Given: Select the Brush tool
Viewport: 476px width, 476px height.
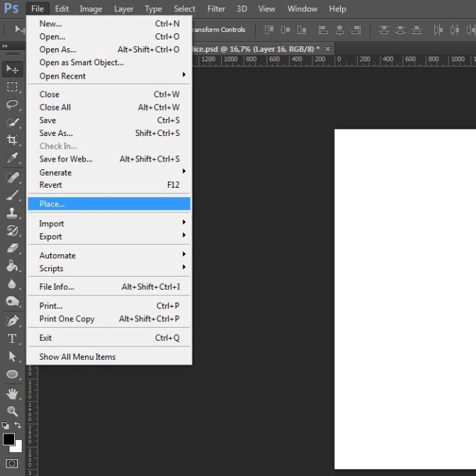Looking at the screenshot, I should 12,195.
